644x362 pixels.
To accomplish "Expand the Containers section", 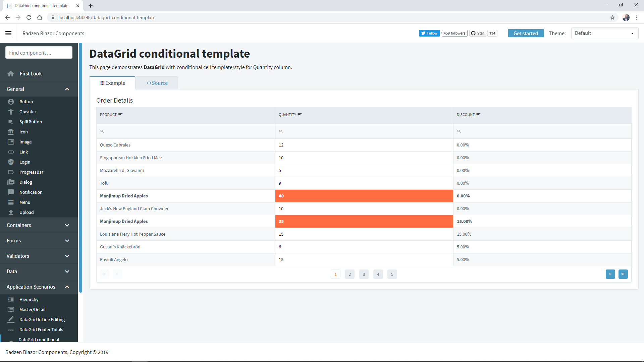I will [67, 225].
